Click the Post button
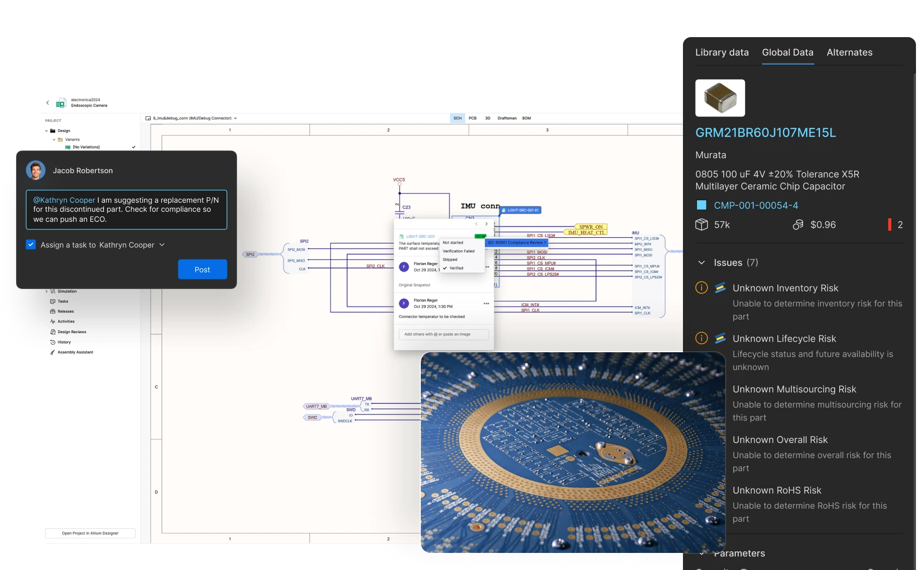Viewport: 924px width, 570px height. (202, 269)
